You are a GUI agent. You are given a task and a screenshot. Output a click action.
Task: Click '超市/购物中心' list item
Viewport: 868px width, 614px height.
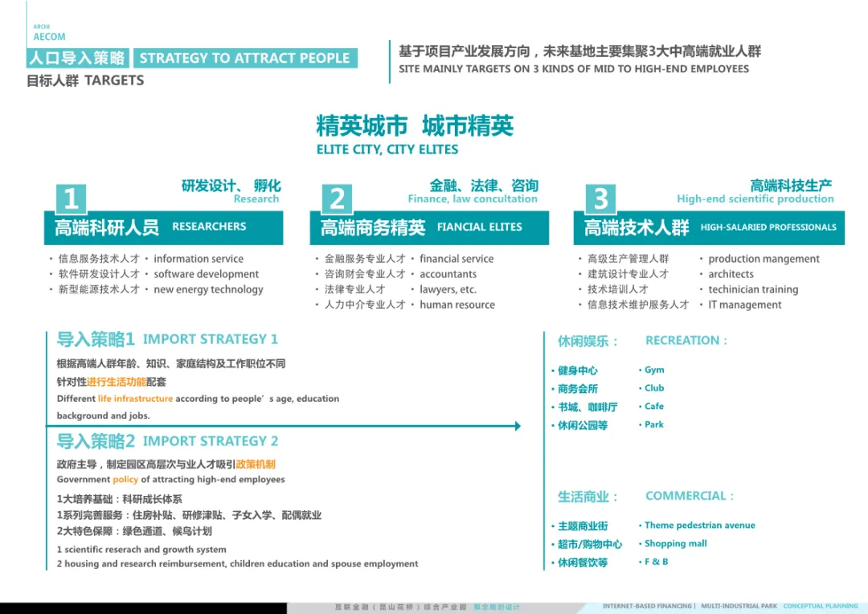[590, 544]
